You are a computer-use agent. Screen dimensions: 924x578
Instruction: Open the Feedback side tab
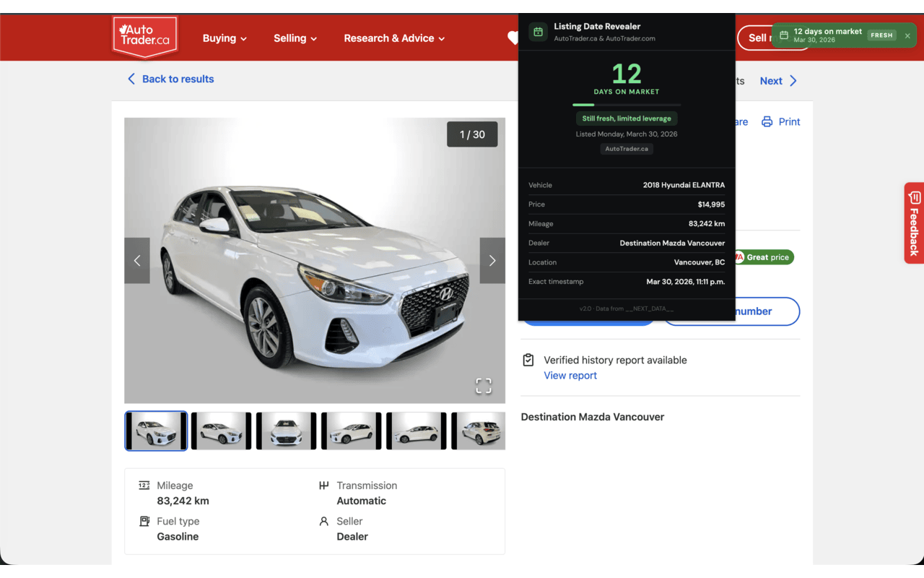[914, 223]
